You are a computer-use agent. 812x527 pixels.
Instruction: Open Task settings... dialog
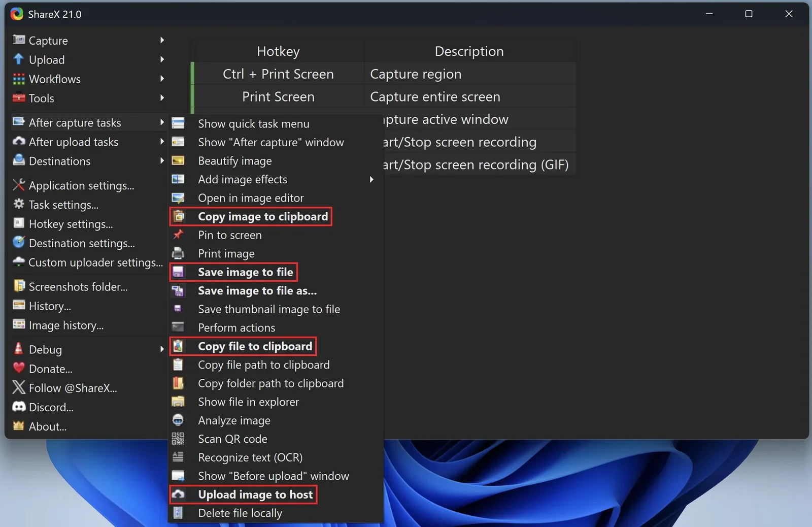point(89,205)
